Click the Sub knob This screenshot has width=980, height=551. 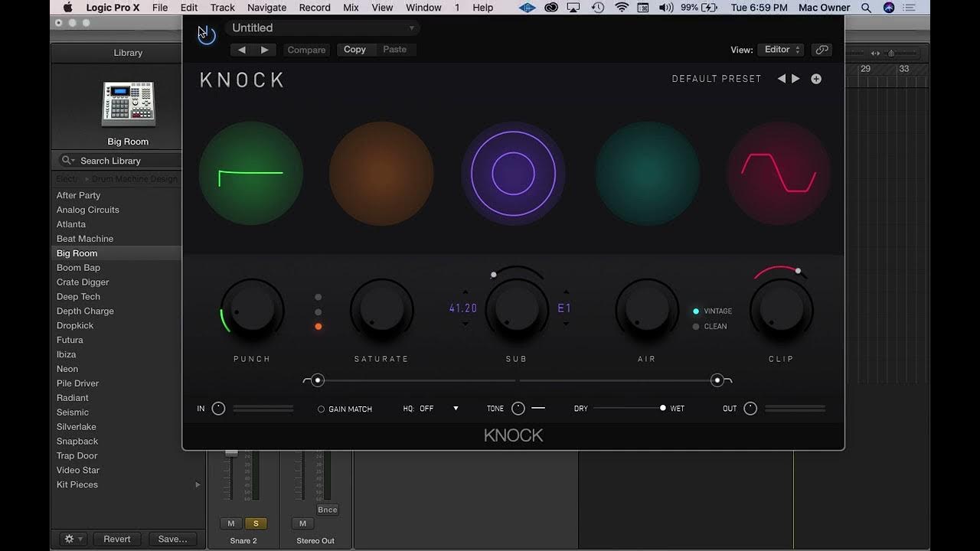(x=517, y=311)
